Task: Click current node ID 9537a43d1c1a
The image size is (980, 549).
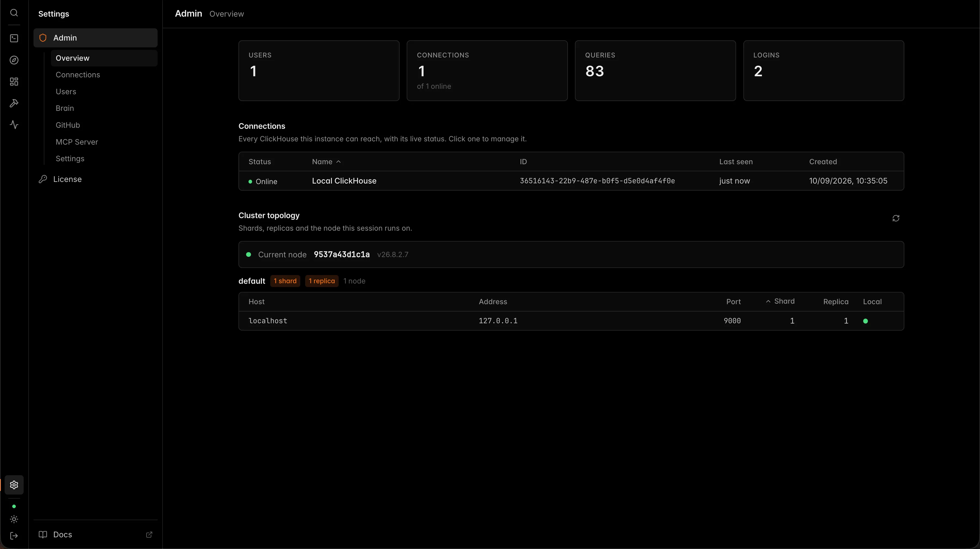Action: [342, 255]
